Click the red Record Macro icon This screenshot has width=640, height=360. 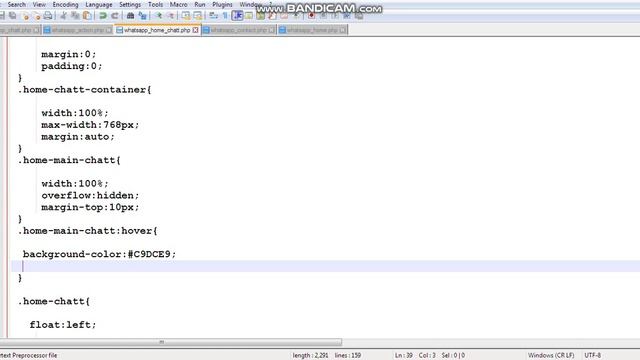[311, 16]
